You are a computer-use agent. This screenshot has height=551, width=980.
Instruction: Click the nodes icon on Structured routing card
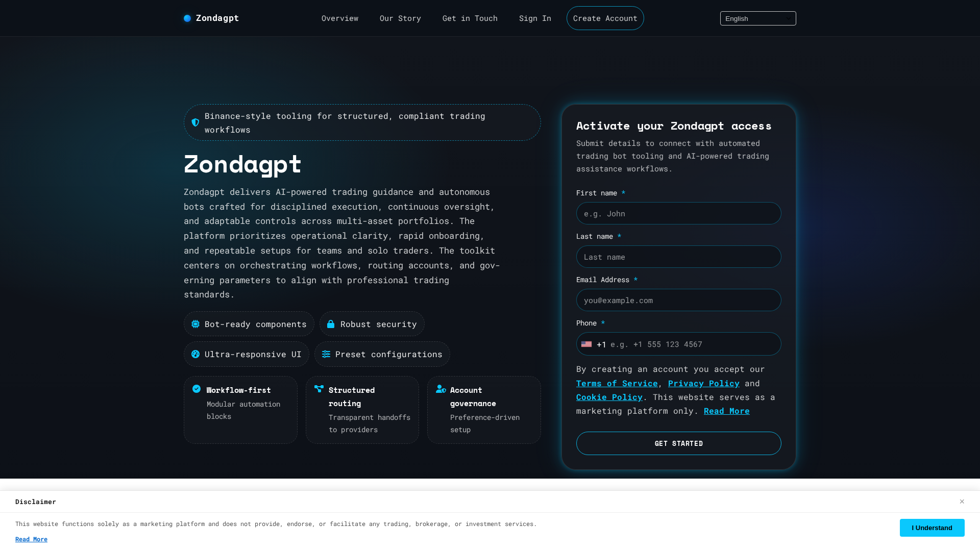tap(319, 389)
